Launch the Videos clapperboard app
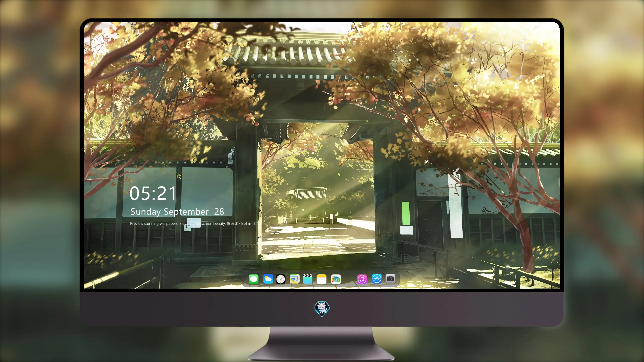 308,279
